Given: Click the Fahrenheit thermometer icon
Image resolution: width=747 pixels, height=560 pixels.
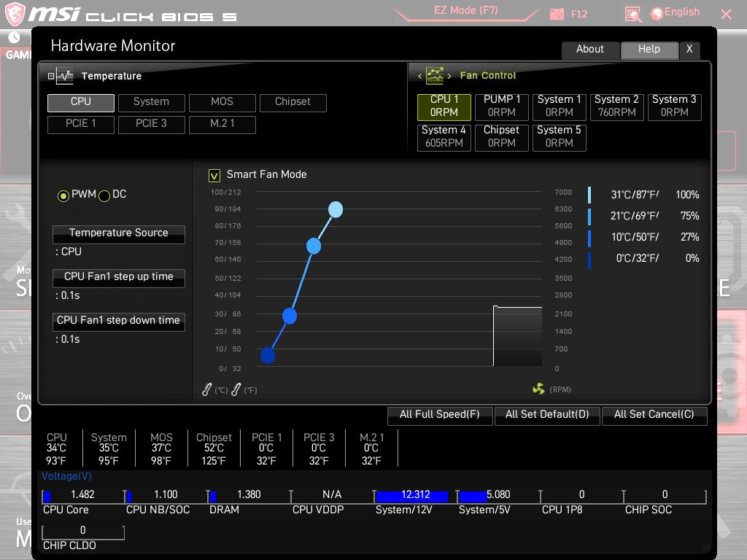Looking at the screenshot, I should (236, 389).
